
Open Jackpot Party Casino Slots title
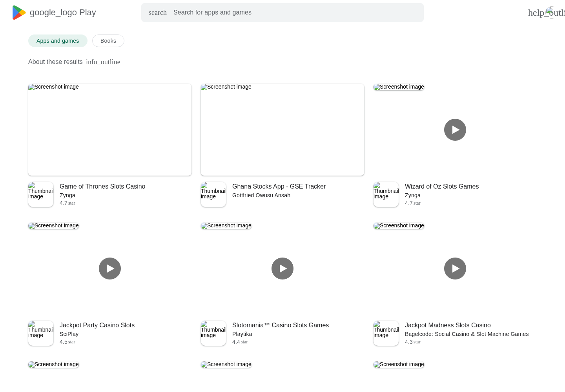point(97,325)
